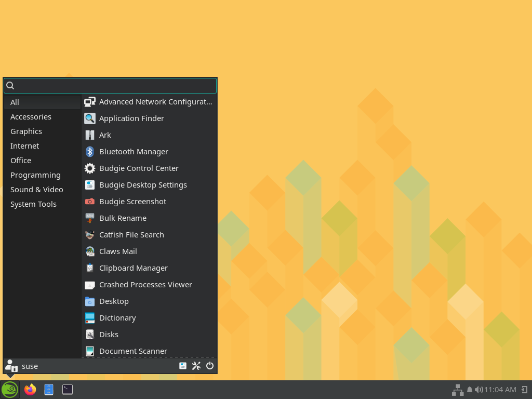This screenshot has height=399, width=532.
Task: Open Firefox from the taskbar
Action: click(x=30, y=389)
